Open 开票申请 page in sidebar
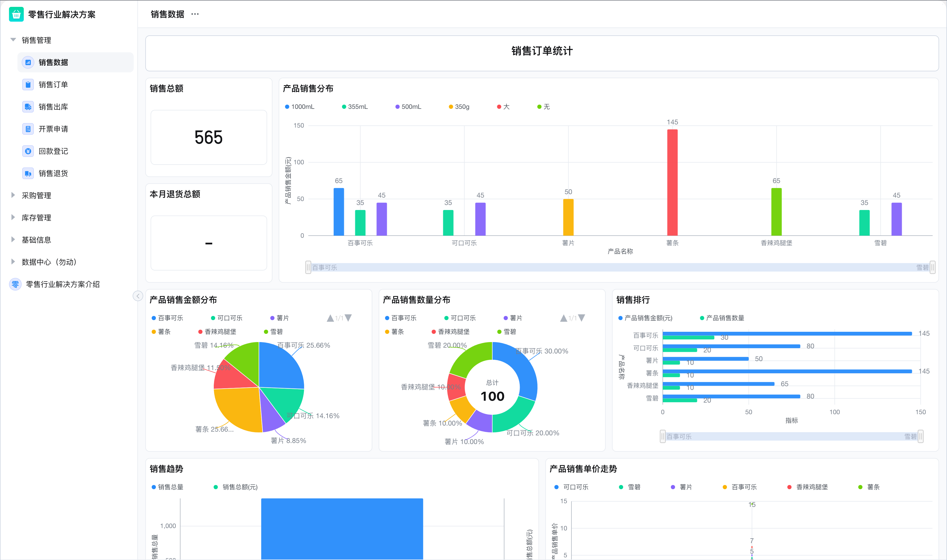Viewport: 947px width, 560px height. 76,129
